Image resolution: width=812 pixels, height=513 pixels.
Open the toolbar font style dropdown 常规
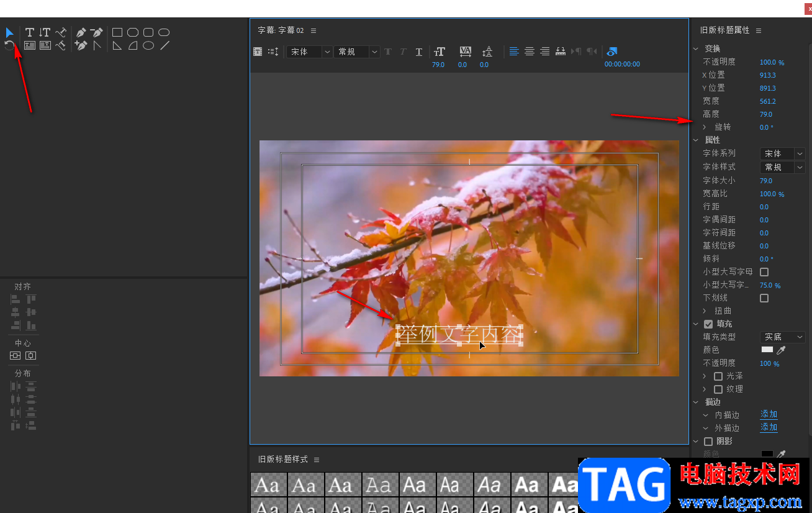(x=356, y=52)
